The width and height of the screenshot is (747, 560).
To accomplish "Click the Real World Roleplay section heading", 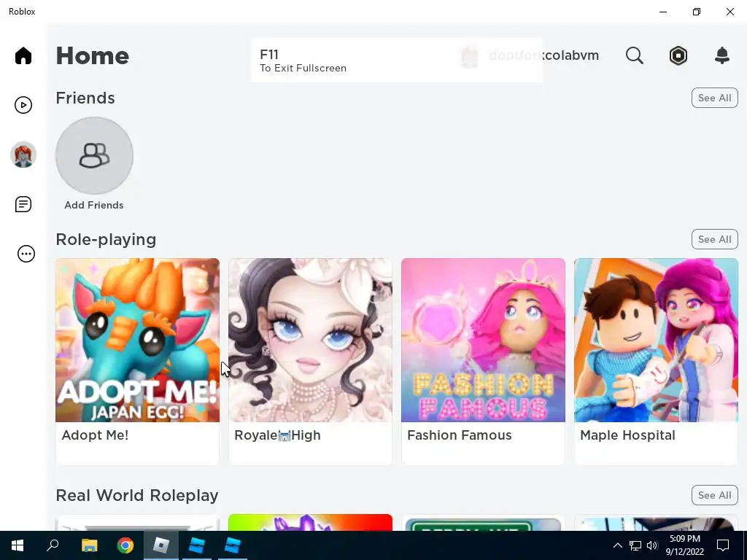I will point(137,495).
